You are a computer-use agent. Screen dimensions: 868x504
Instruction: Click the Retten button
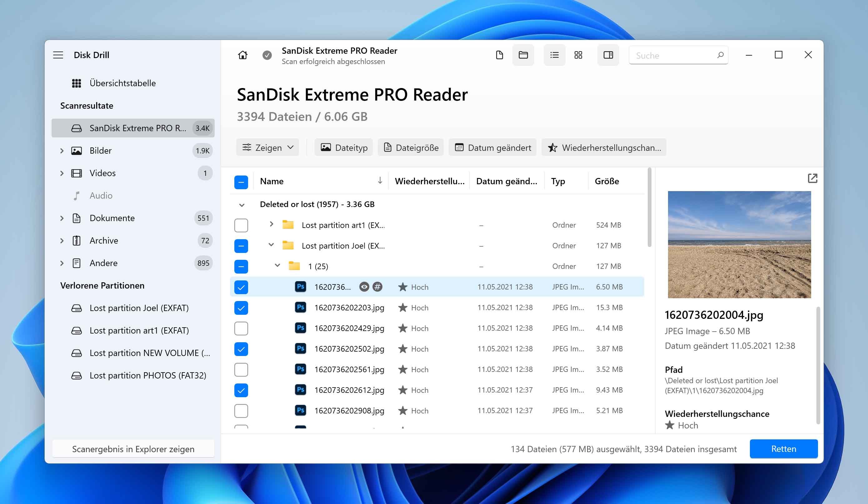[x=784, y=449]
